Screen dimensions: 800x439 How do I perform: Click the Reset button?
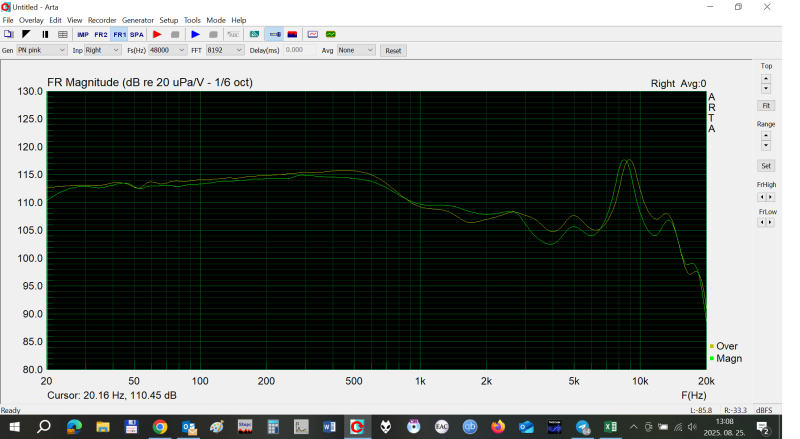click(393, 51)
